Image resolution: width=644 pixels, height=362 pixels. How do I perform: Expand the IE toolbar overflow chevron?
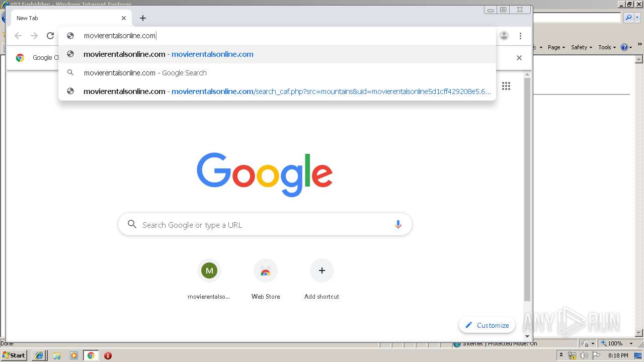pos(639,45)
